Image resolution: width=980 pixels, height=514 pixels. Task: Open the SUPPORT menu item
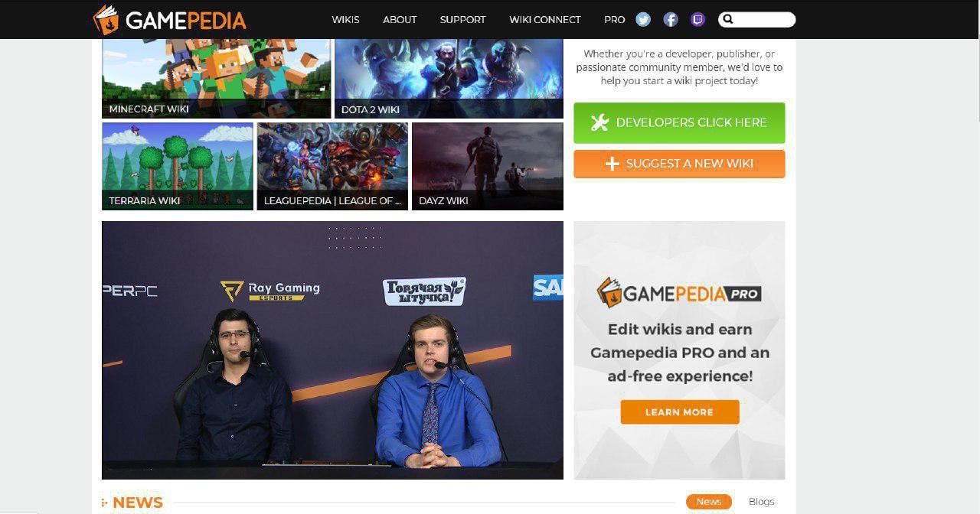(x=462, y=20)
